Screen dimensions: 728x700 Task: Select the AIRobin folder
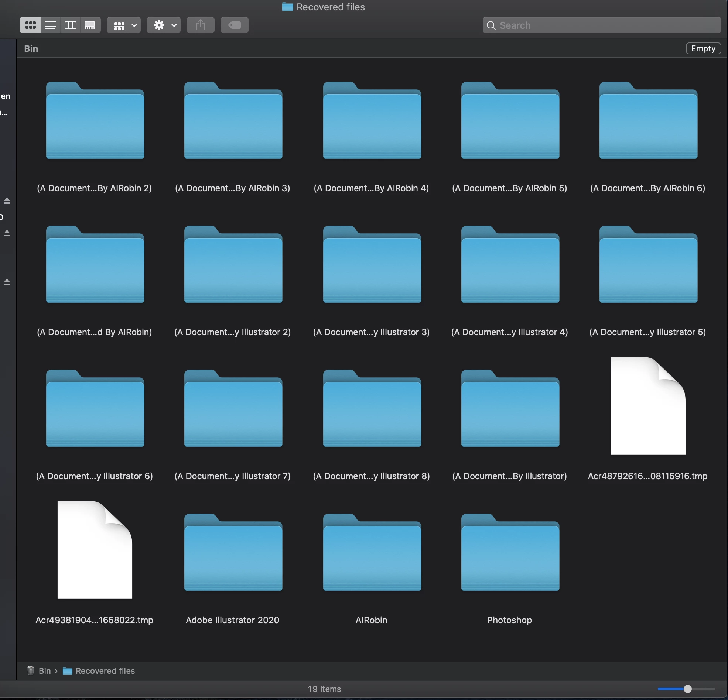point(372,553)
